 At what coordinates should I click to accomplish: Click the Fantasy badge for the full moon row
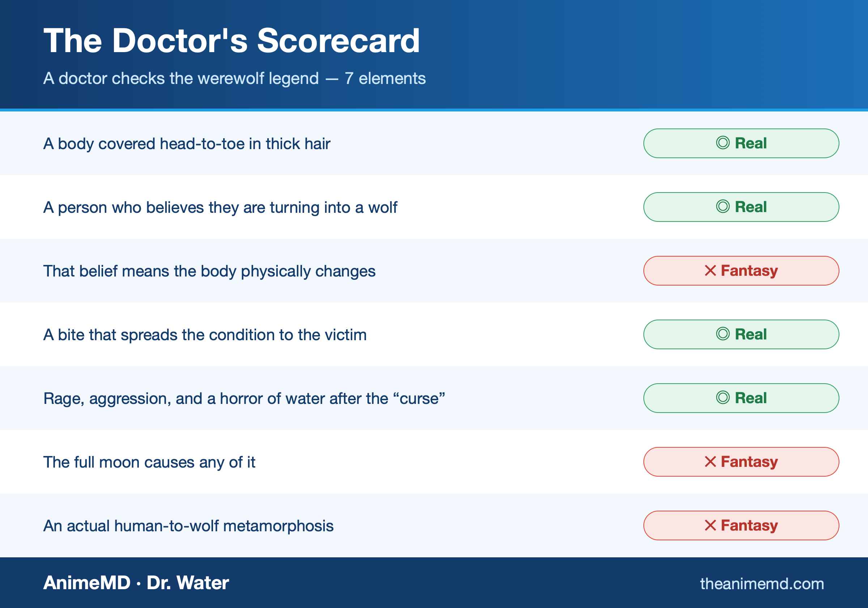coord(741,461)
